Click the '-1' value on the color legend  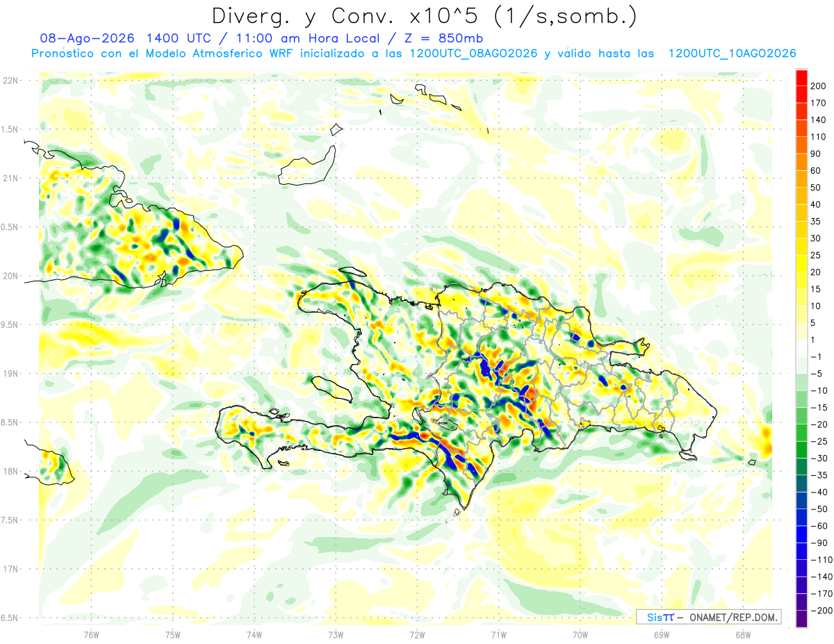pos(816,357)
